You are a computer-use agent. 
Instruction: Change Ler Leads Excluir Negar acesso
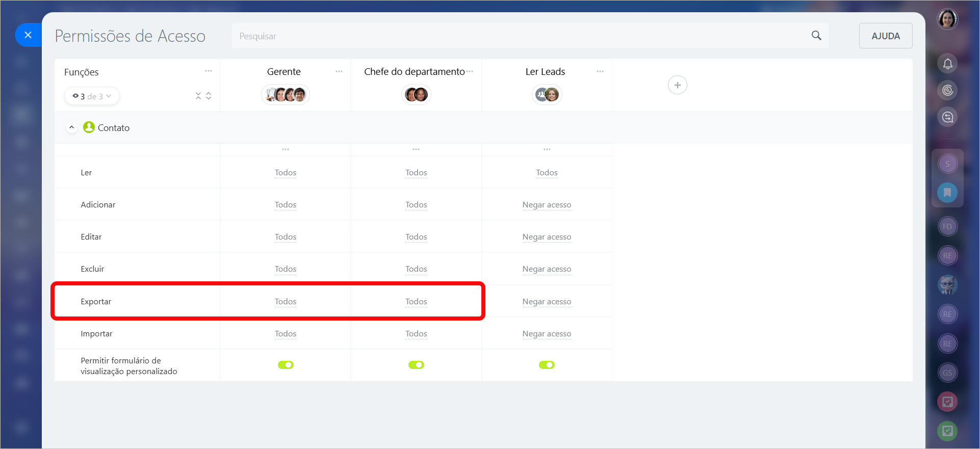pos(547,269)
